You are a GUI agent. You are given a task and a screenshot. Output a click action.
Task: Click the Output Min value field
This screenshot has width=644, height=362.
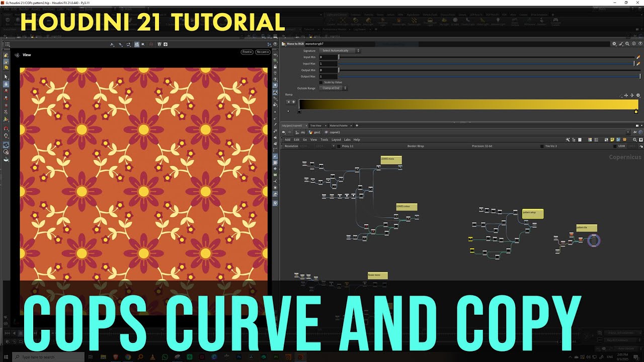328,70
